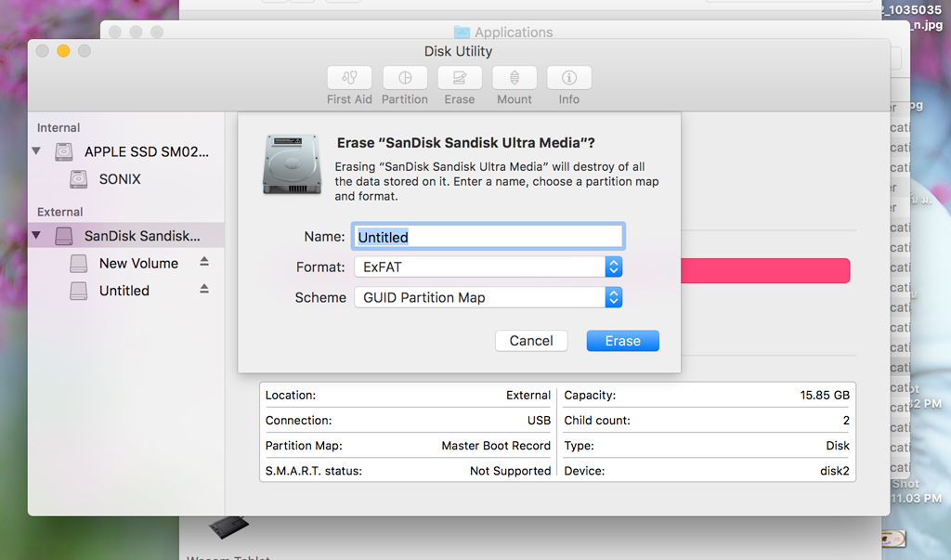
Task: Click the disk2 device value
Action: (835, 471)
